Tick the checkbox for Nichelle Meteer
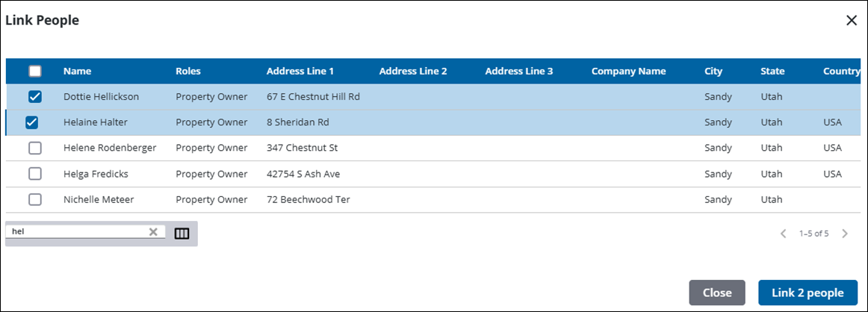This screenshot has width=868, height=312. point(35,199)
